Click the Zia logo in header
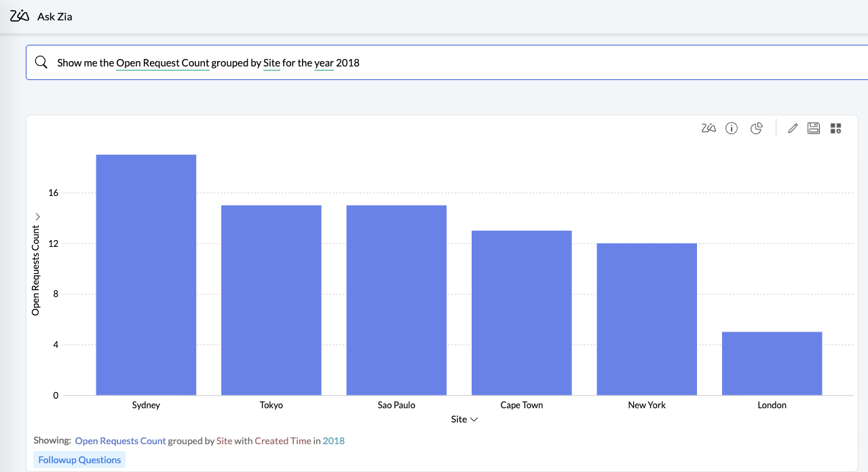This screenshot has height=472, width=868. [x=20, y=16]
